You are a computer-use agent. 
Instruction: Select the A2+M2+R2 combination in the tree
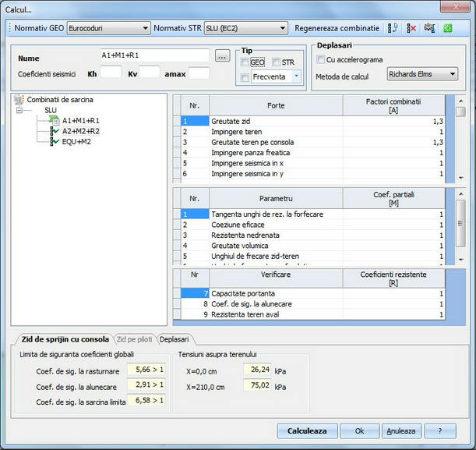(81, 131)
